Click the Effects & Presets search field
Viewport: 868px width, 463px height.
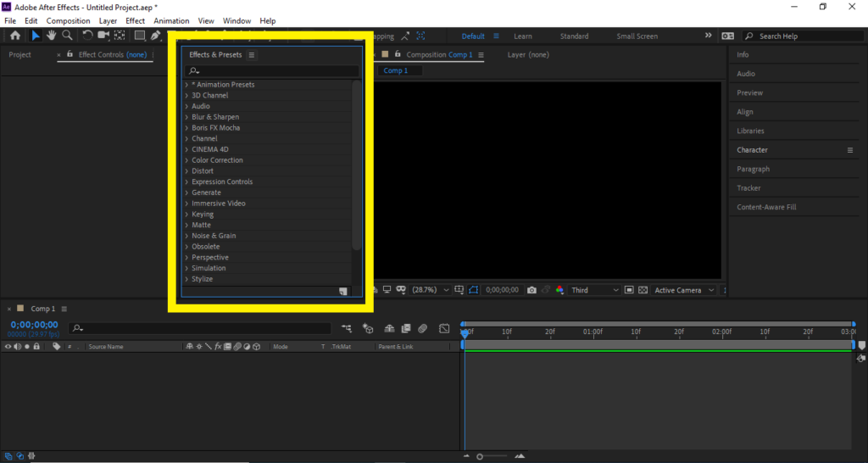[x=272, y=71]
